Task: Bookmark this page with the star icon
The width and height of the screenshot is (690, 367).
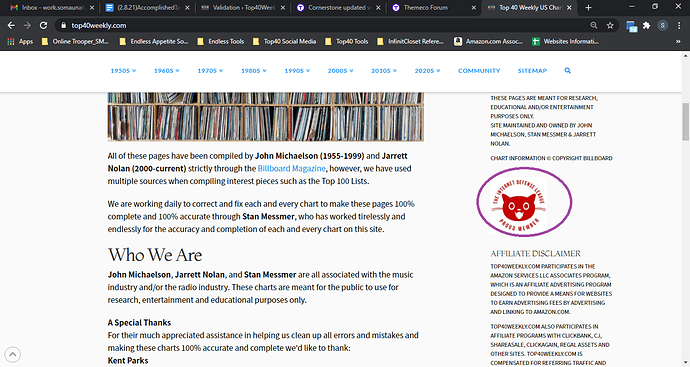Action: pos(610,26)
